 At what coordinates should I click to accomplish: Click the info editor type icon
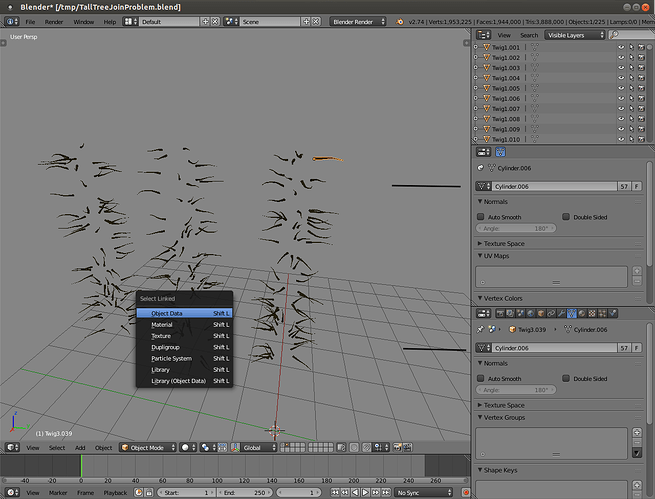coord(11,22)
